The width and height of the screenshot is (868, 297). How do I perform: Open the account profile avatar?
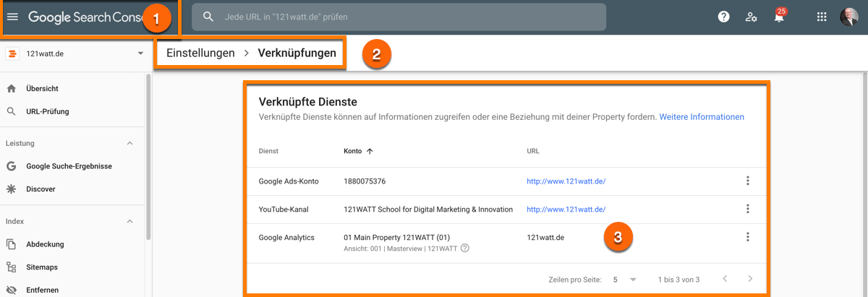tap(849, 17)
